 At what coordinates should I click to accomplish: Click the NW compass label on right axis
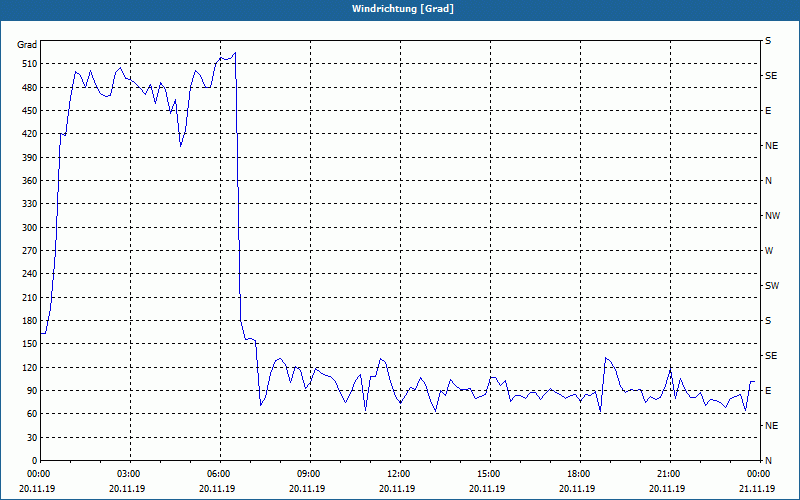point(772,216)
